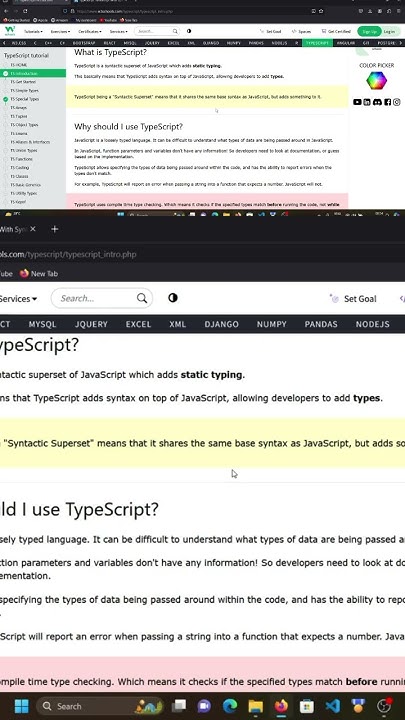Open Spaces in the small overview header
This screenshot has width=405, height=720.
coord(301,31)
